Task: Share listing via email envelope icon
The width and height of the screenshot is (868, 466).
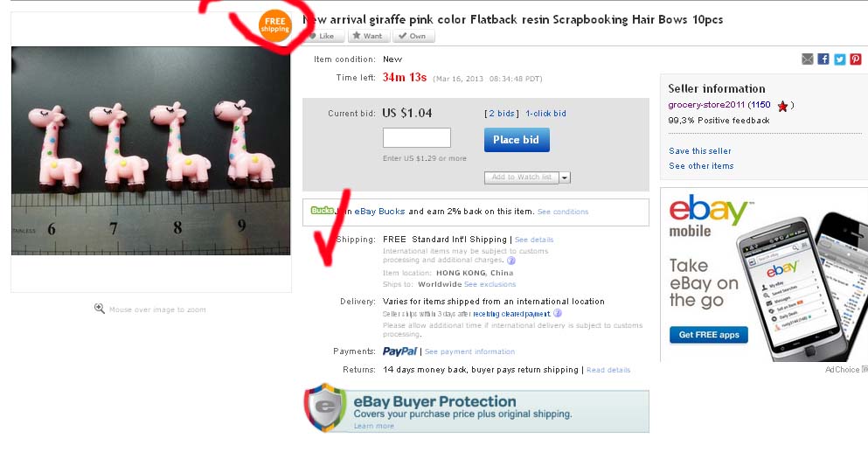Action: coord(807,59)
